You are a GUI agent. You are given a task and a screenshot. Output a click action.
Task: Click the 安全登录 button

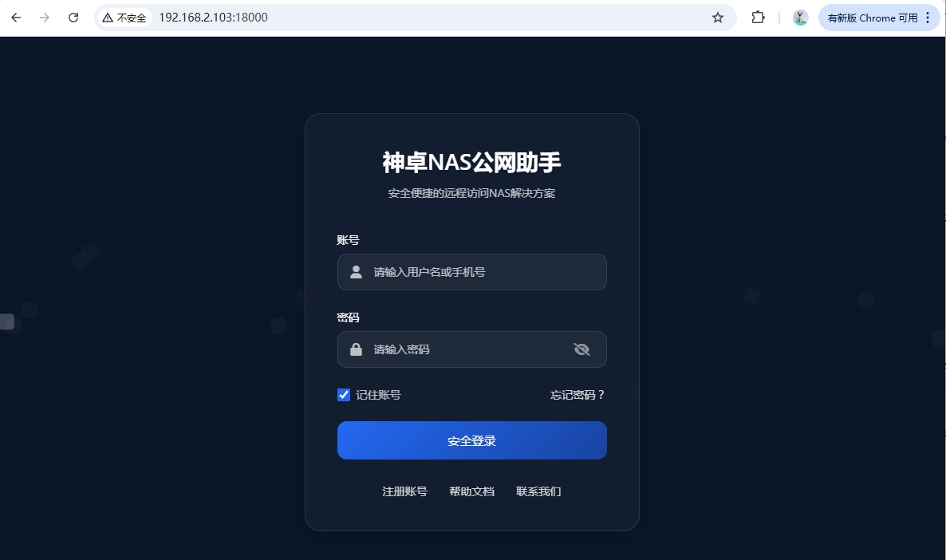point(471,440)
